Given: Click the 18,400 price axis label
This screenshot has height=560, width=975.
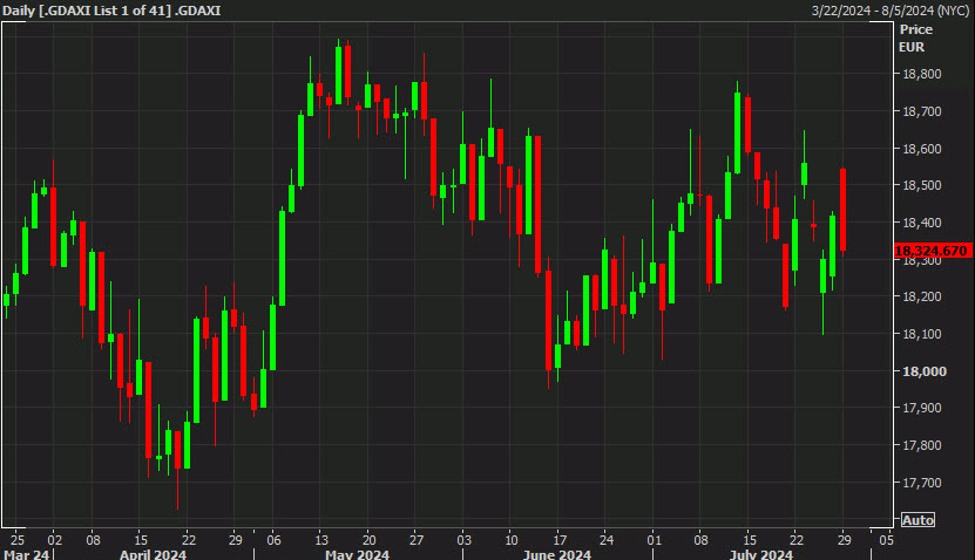Looking at the screenshot, I should (x=922, y=223).
